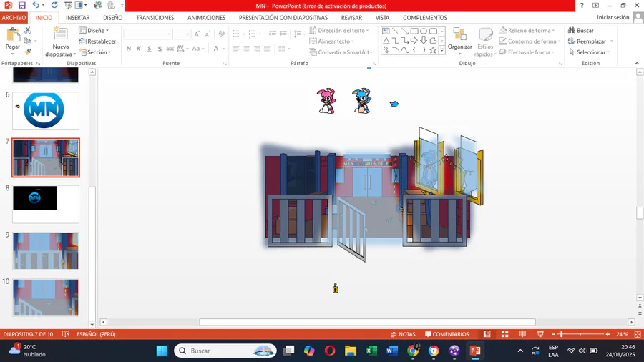Click the Repeat/Redo arrow icon
This screenshot has height=362, width=644.
(54, 5)
